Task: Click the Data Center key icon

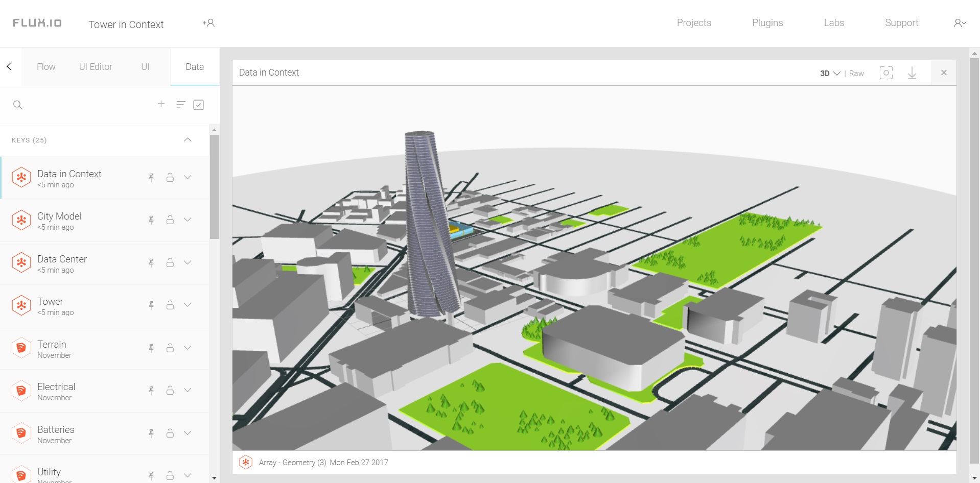Action: click(21, 262)
